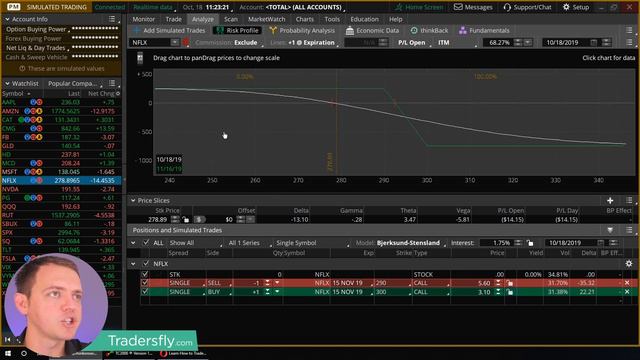The width and height of the screenshot is (640, 360).
Task: Open the Education tab
Action: click(364, 19)
